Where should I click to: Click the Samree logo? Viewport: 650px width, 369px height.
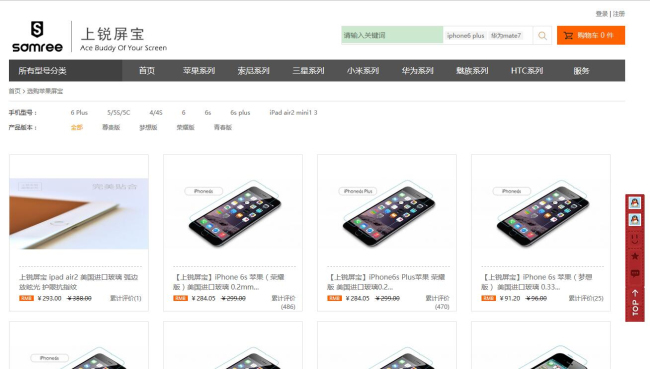tap(37, 37)
